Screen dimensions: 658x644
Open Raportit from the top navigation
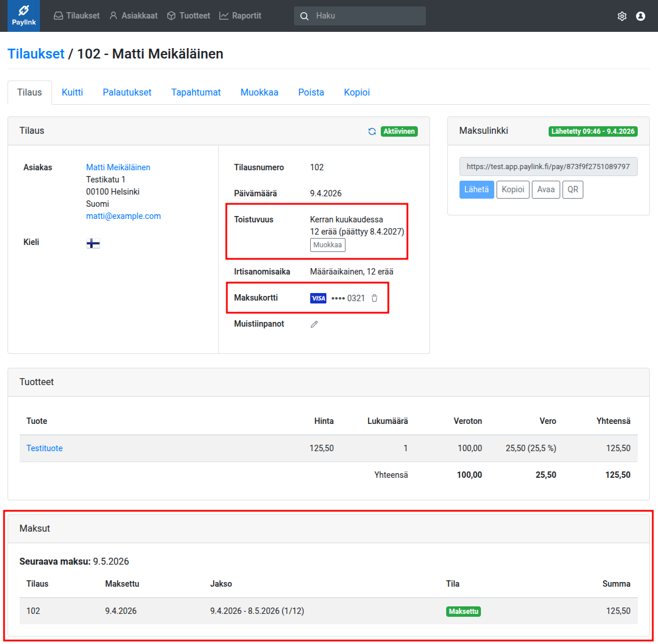coord(240,16)
